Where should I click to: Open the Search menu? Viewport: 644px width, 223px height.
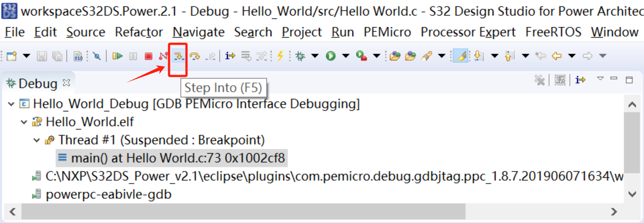tap(253, 32)
